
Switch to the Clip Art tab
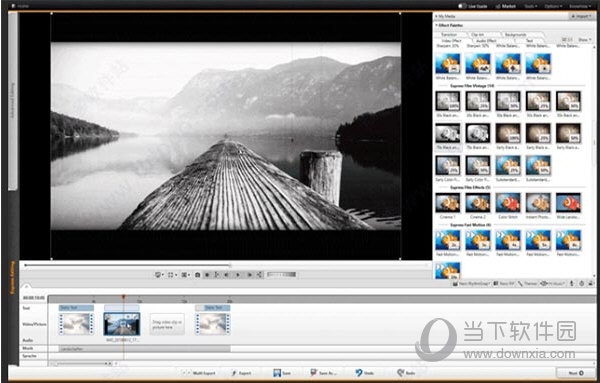pyautogui.click(x=479, y=34)
